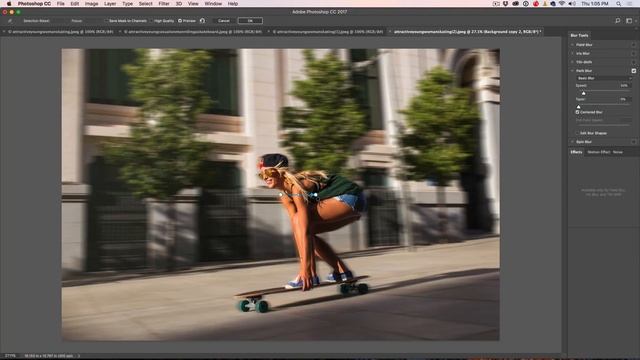The width and height of the screenshot is (640, 360).
Task: Open the File menu
Action: point(61,3)
